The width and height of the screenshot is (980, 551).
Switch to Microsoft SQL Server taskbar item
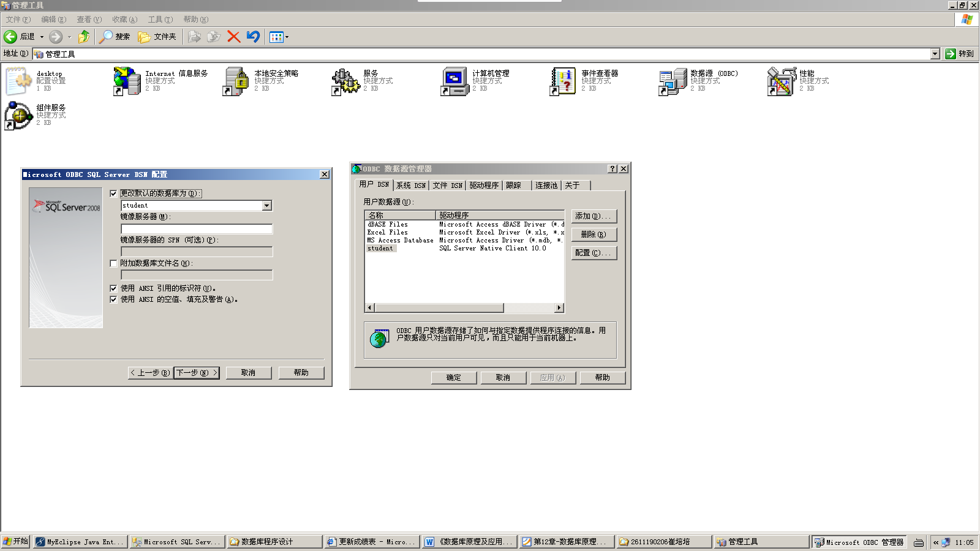tap(177, 542)
